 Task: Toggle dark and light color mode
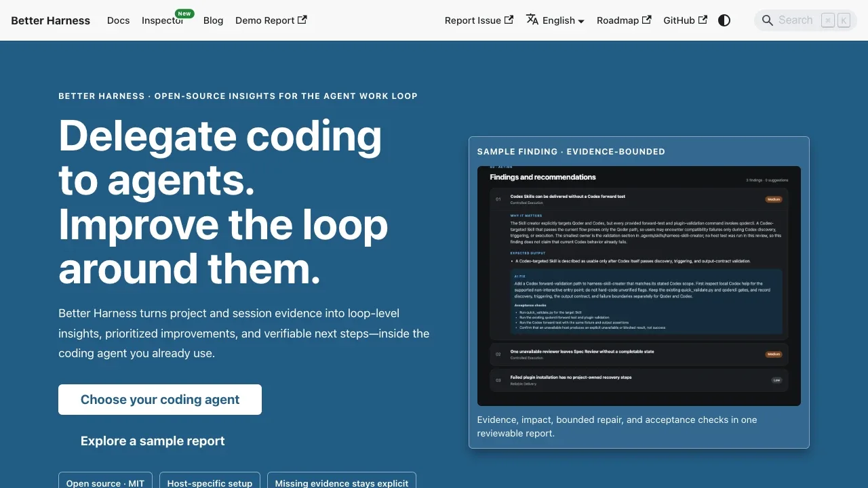tap(724, 20)
